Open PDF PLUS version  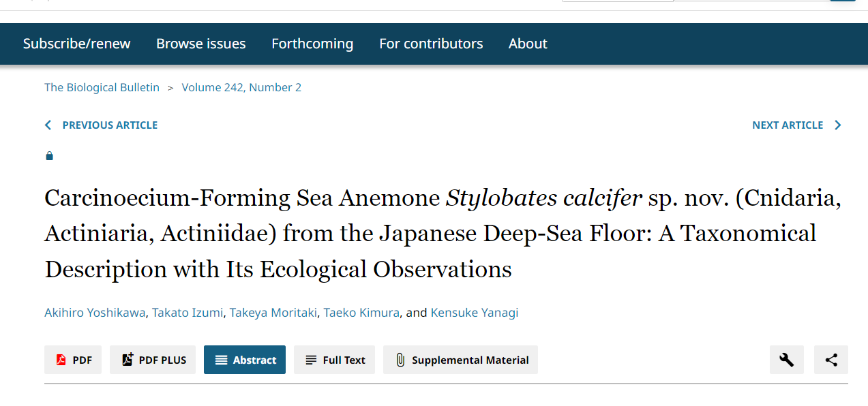153,360
